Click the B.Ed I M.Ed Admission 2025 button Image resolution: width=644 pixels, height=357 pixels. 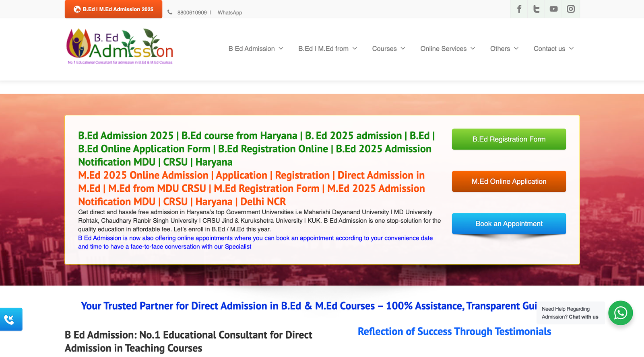point(114,9)
